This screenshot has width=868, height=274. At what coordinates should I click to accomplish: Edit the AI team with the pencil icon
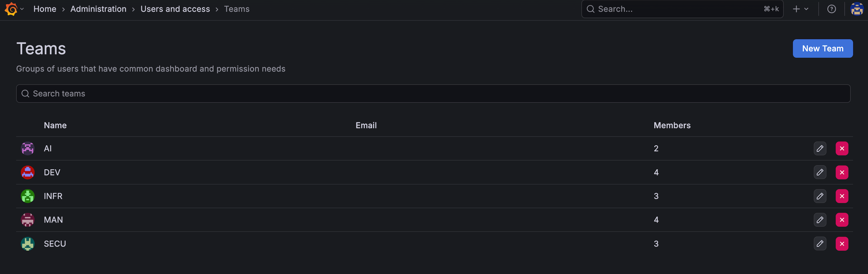[x=820, y=149]
